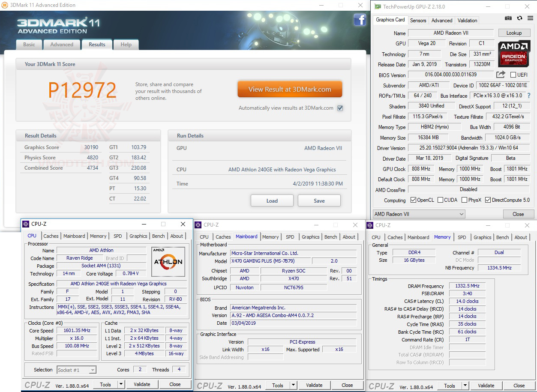Switch to the Basic tab in 3DMark
This screenshot has width=537, height=392.
(29, 45)
